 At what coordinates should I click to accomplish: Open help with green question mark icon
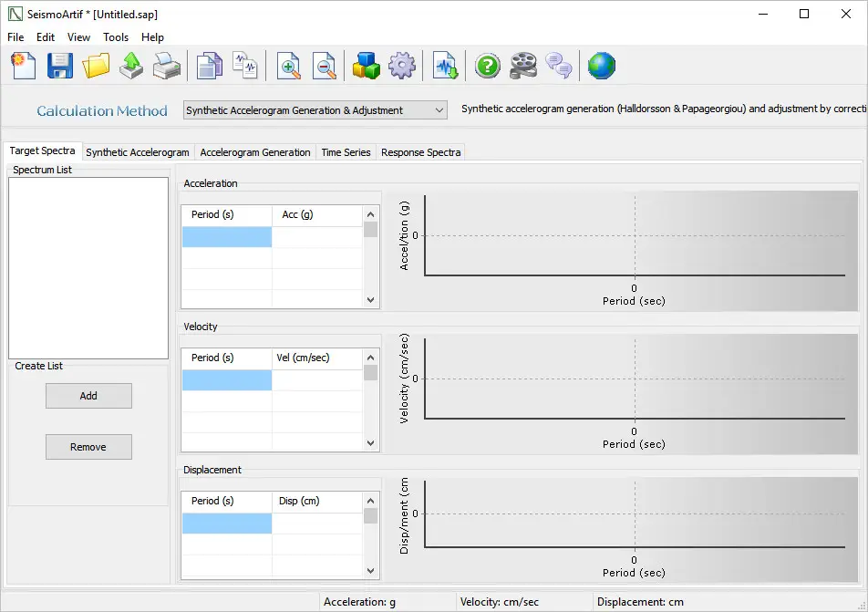(488, 66)
